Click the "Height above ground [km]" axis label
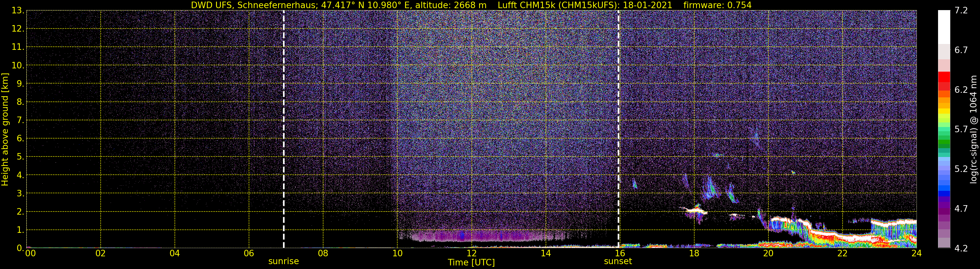The width and height of the screenshot is (980, 269). [x=5, y=130]
